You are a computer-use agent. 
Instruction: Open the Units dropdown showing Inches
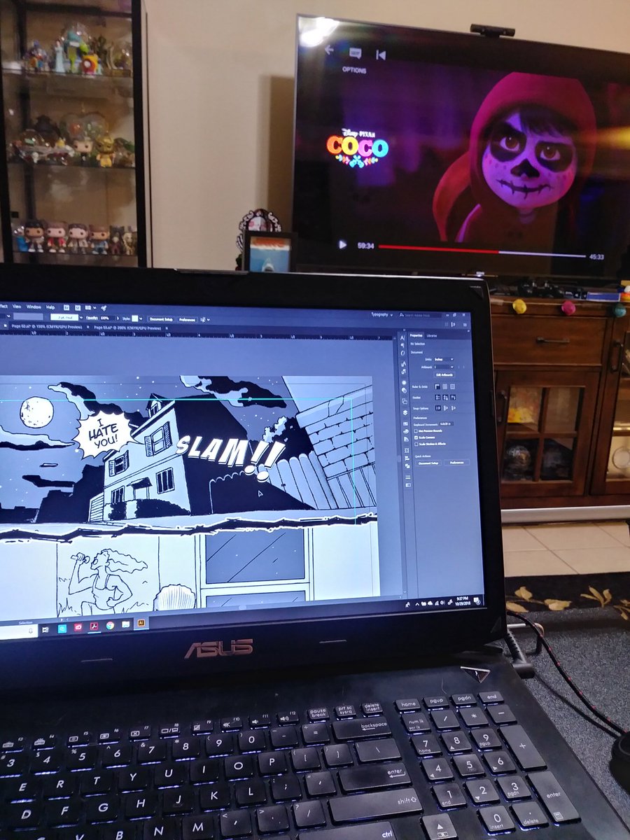444,359
